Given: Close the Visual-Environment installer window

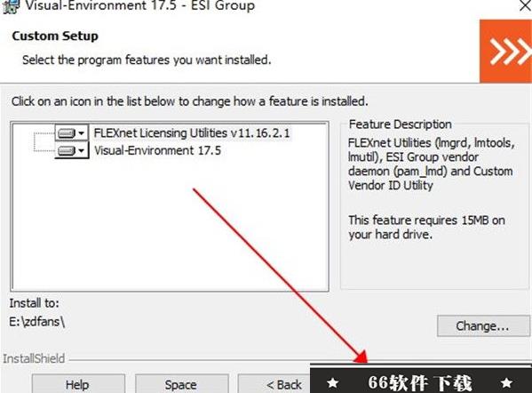Looking at the screenshot, I should pos(525,5).
